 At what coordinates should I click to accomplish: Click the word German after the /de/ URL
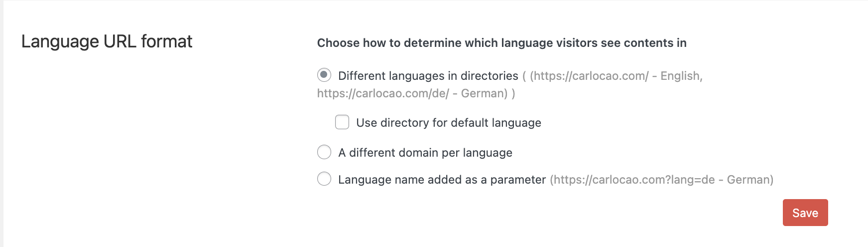pyautogui.click(x=483, y=93)
